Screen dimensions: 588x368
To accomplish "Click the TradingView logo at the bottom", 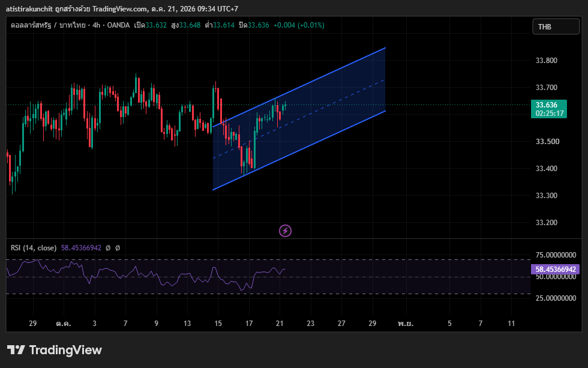I will coord(55,350).
